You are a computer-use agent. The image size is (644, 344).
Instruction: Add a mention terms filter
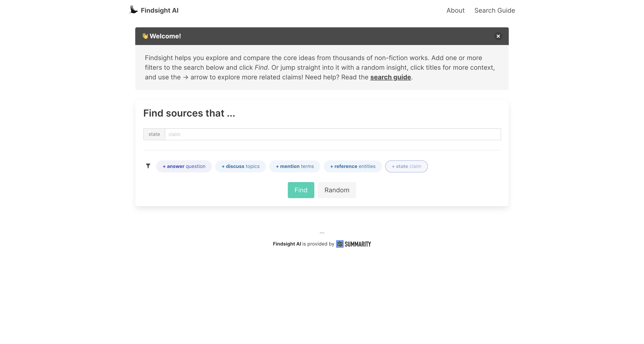(x=295, y=166)
